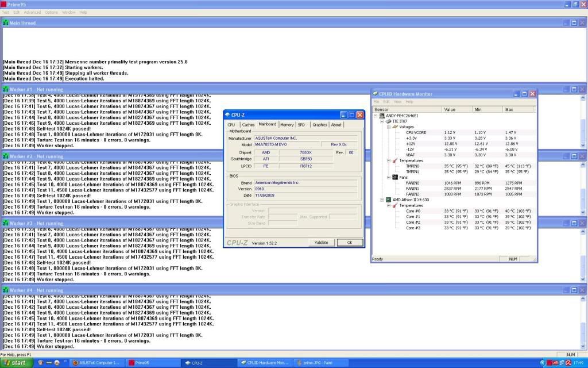
Task: Click the Prime95 application icon in the title bar
Action: [x=3, y=5]
